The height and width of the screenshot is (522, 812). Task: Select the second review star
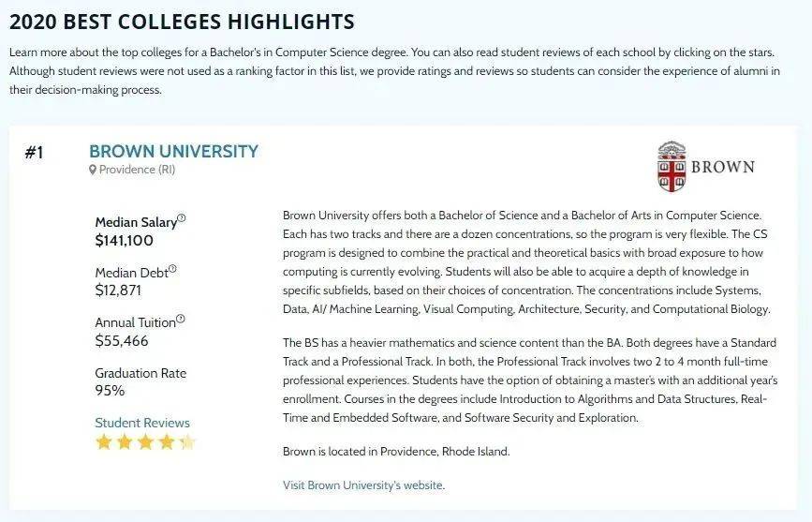coord(125,441)
